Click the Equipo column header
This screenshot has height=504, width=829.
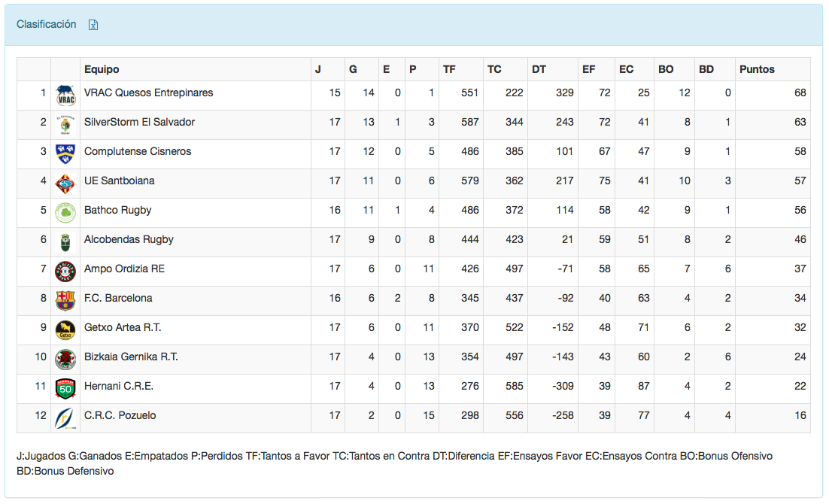point(102,69)
